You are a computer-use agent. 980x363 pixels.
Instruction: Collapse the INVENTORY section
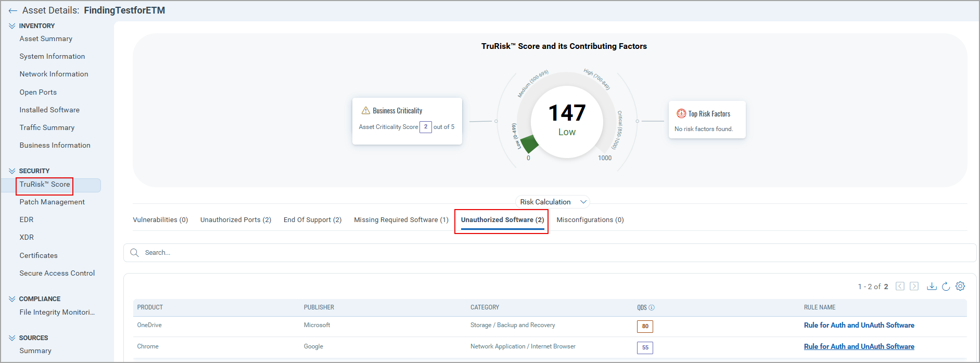point(12,25)
